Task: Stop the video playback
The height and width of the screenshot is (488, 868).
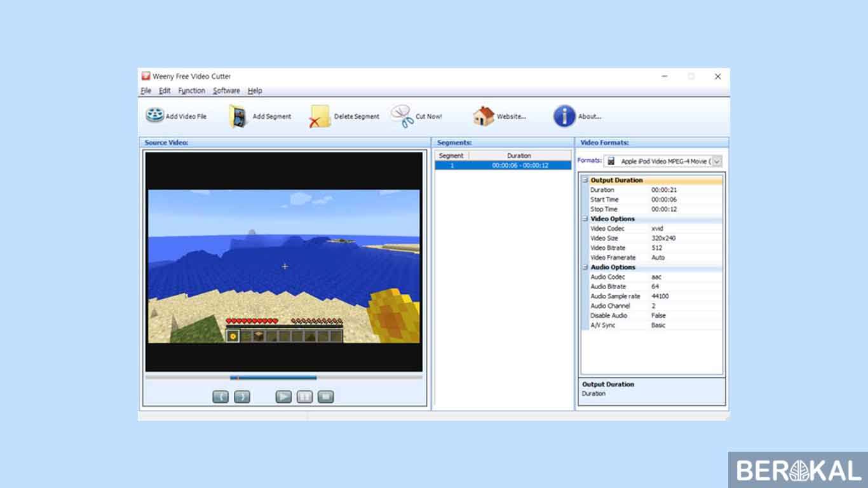Action: (325, 396)
